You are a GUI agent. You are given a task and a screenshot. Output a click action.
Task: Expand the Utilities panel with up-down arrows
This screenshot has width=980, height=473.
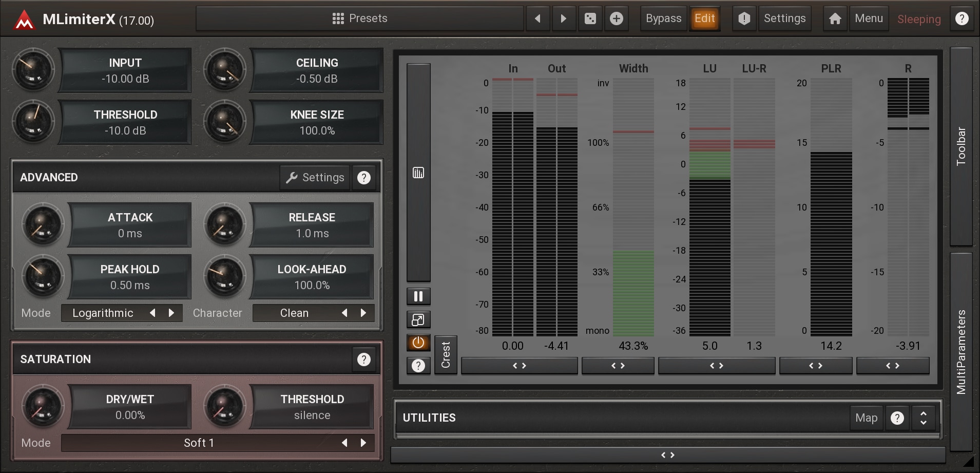[x=923, y=418]
